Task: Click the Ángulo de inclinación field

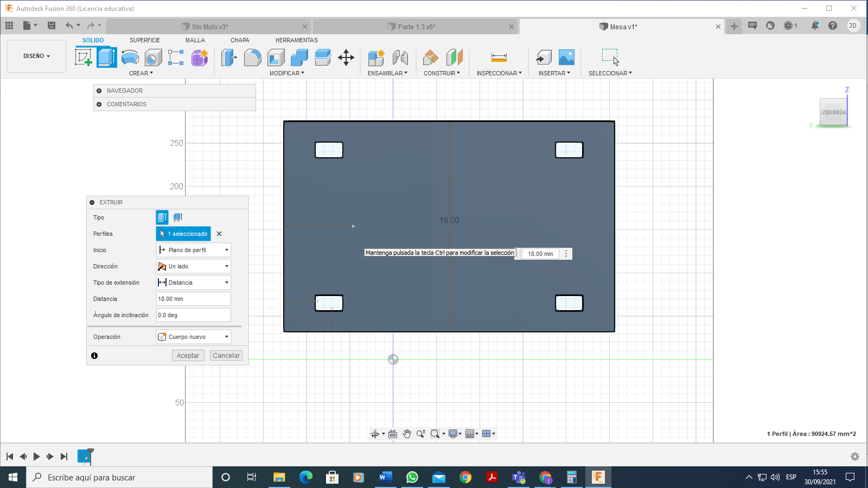Action: pos(194,315)
